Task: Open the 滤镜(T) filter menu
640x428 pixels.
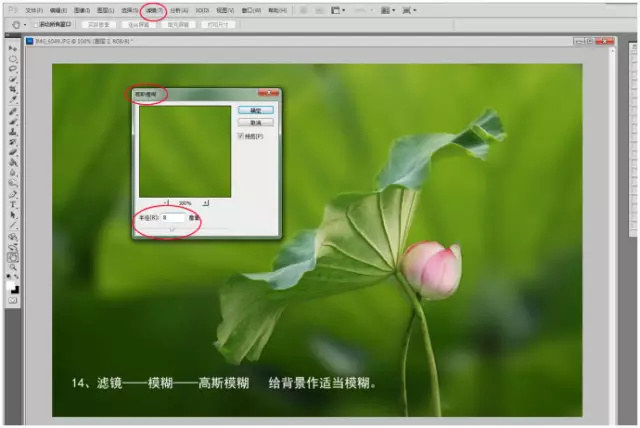Action: [x=154, y=10]
